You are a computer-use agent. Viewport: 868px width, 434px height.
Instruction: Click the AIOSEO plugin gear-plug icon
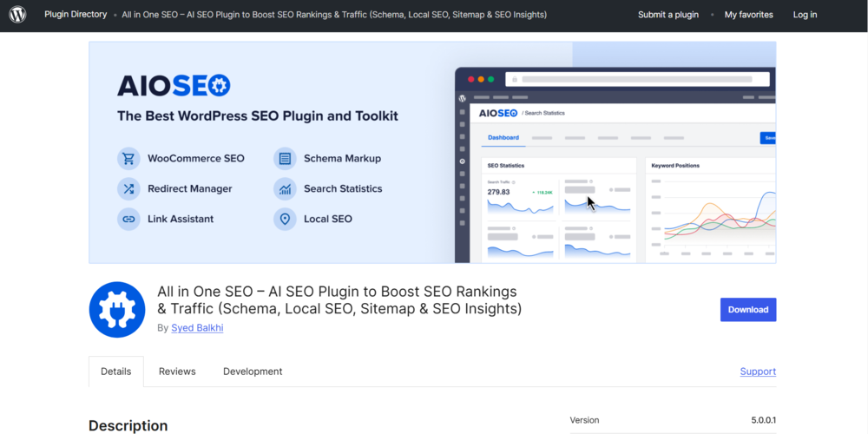coord(117,310)
